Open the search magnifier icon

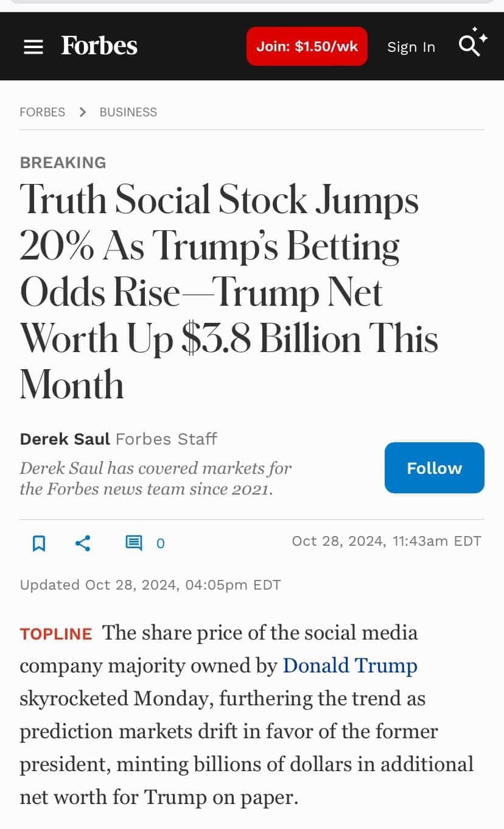pyautogui.click(x=469, y=45)
